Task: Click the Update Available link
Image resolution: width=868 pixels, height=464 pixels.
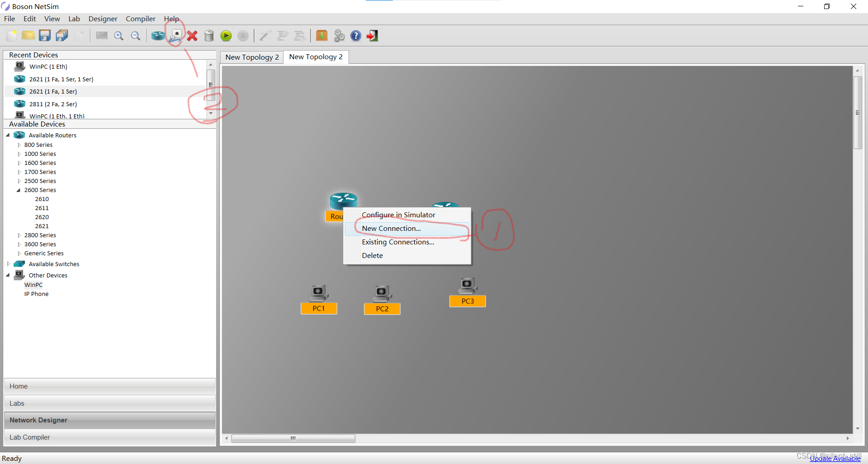Action: point(835,459)
